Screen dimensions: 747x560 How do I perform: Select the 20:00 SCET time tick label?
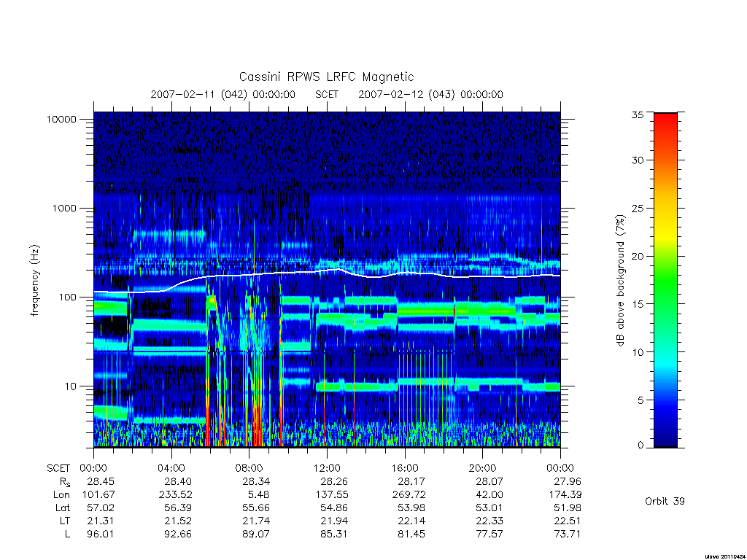(x=483, y=468)
